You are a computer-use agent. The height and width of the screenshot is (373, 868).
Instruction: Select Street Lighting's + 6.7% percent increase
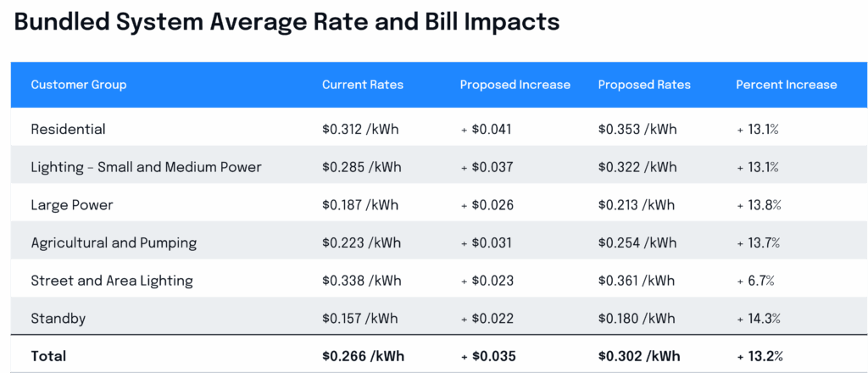click(755, 281)
